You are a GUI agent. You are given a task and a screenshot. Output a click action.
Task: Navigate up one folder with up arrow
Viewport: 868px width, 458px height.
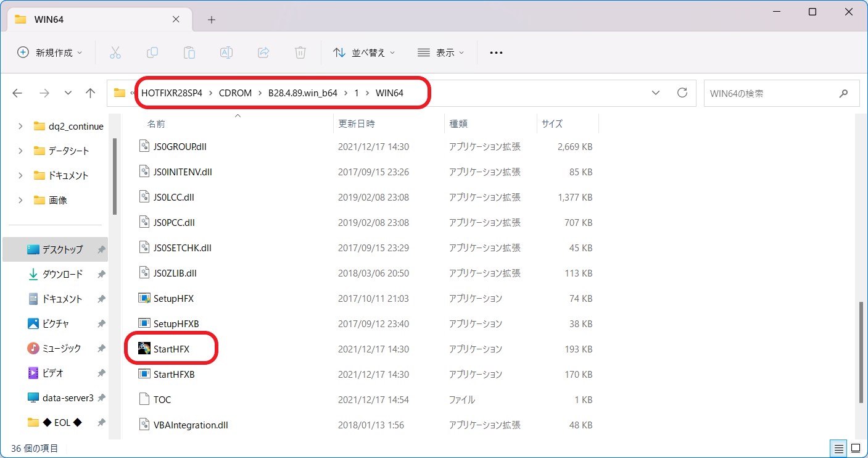click(x=91, y=93)
